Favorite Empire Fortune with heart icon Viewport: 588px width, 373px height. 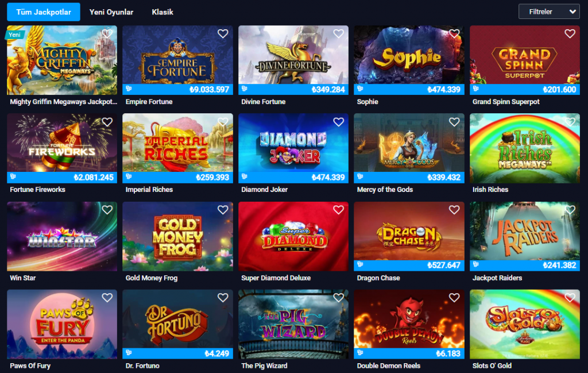223,34
